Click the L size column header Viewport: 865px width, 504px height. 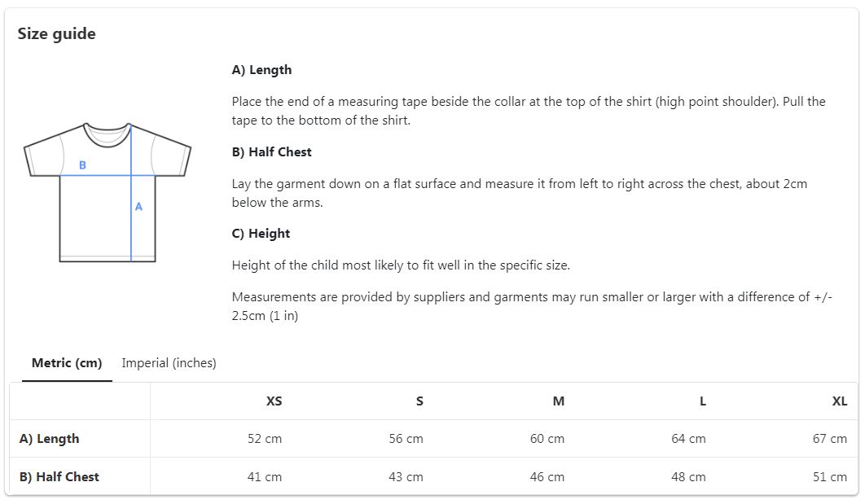tap(702, 401)
